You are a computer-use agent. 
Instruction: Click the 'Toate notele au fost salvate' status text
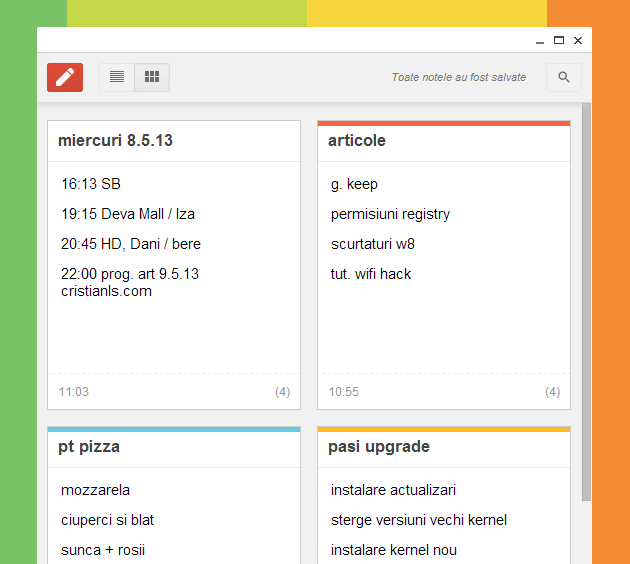tap(459, 77)
